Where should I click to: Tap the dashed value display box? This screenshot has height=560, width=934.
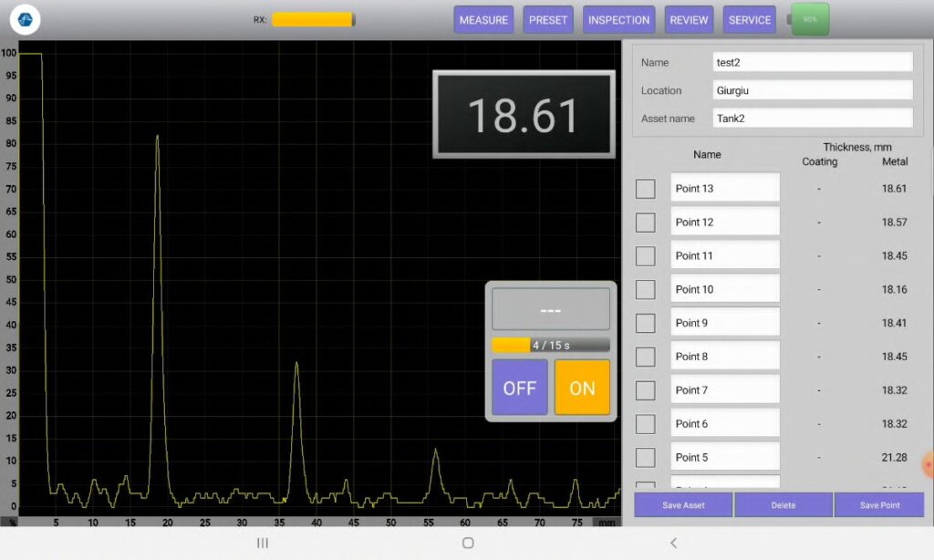click(x=550, y=309)
